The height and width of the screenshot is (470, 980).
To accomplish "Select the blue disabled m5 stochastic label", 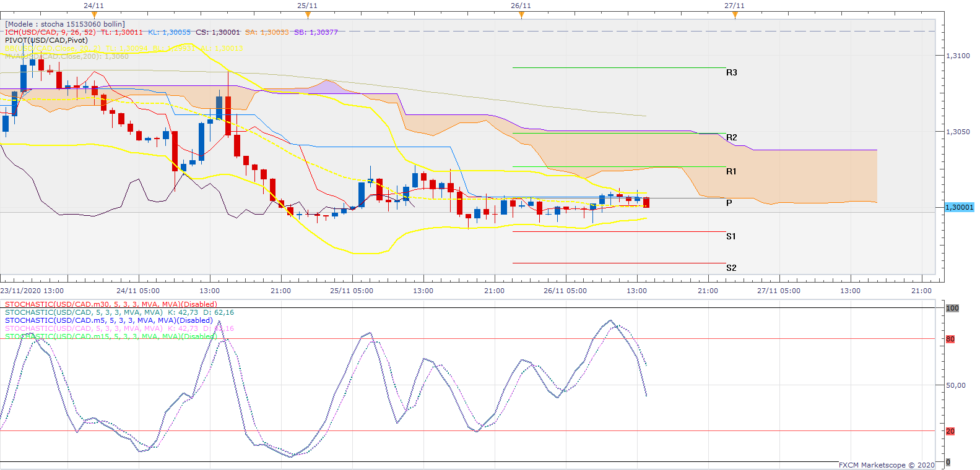I will [x=108, y=320].
